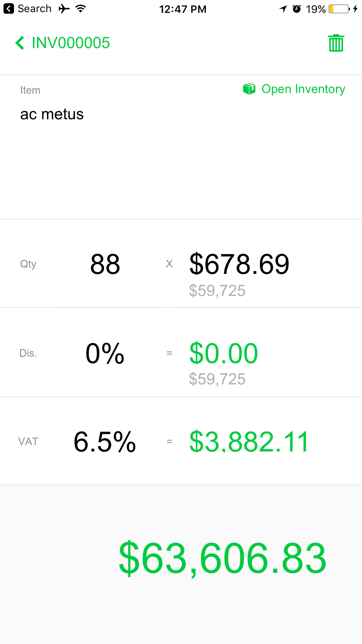Edit the unit price $678.69

[x=239, y=264]
